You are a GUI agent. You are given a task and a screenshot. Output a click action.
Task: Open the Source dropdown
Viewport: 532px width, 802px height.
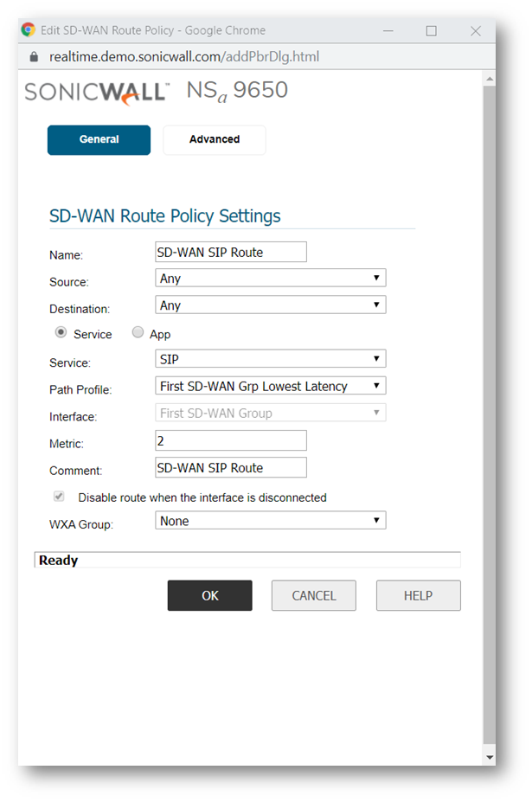coord(270,279)
